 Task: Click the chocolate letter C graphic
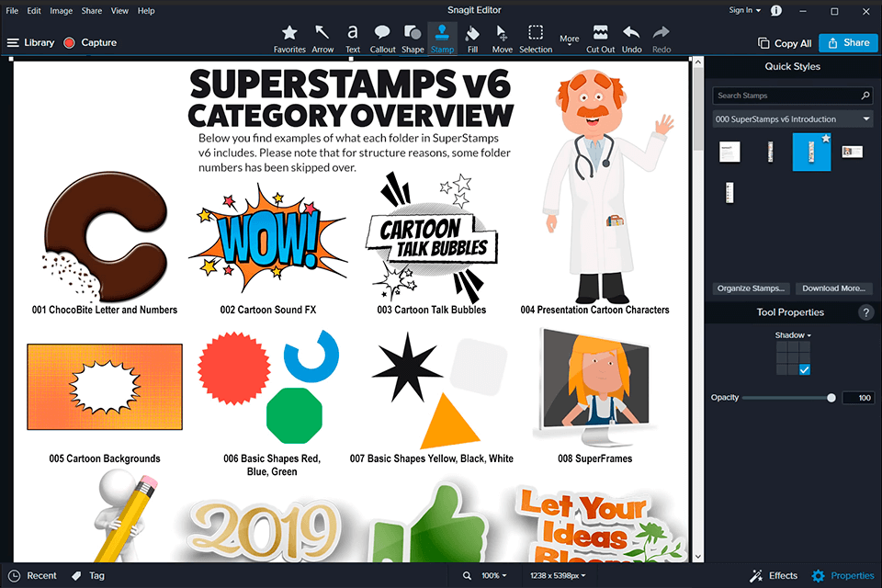[x=105, y=235]
